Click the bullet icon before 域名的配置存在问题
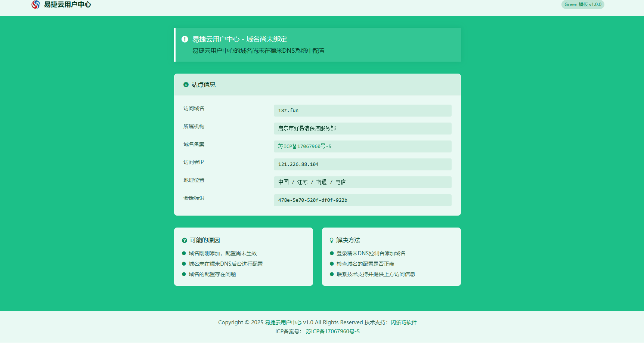The image size is (644, 343). coord(185,274)
